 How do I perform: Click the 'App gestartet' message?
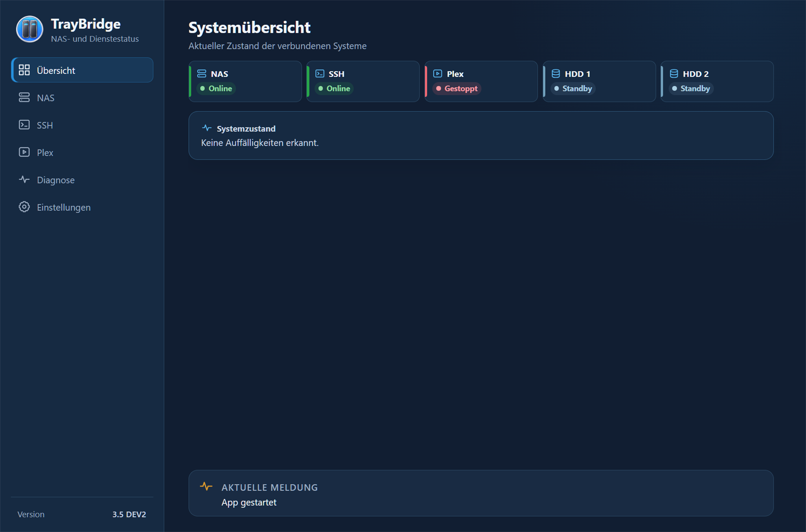point(249,502)
